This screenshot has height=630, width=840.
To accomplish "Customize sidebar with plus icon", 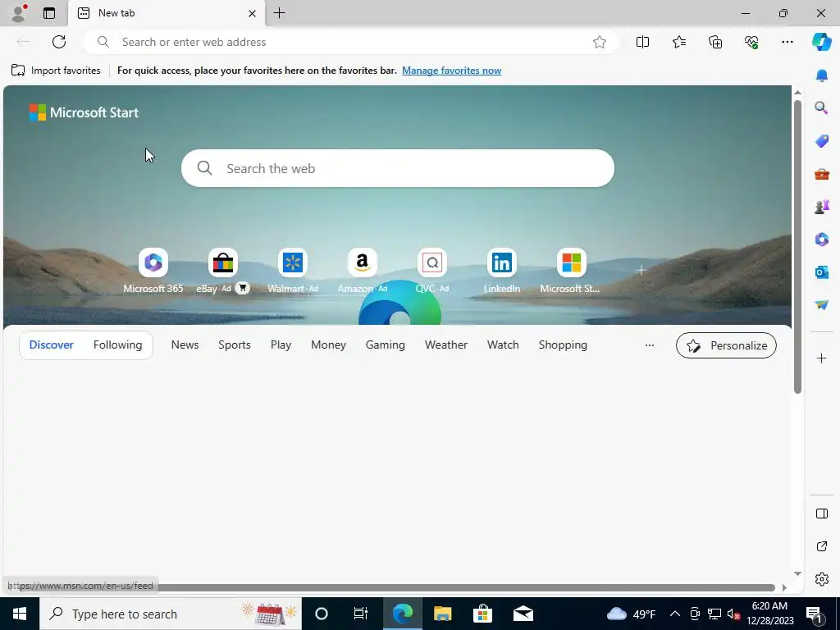I will coord(821,358).
